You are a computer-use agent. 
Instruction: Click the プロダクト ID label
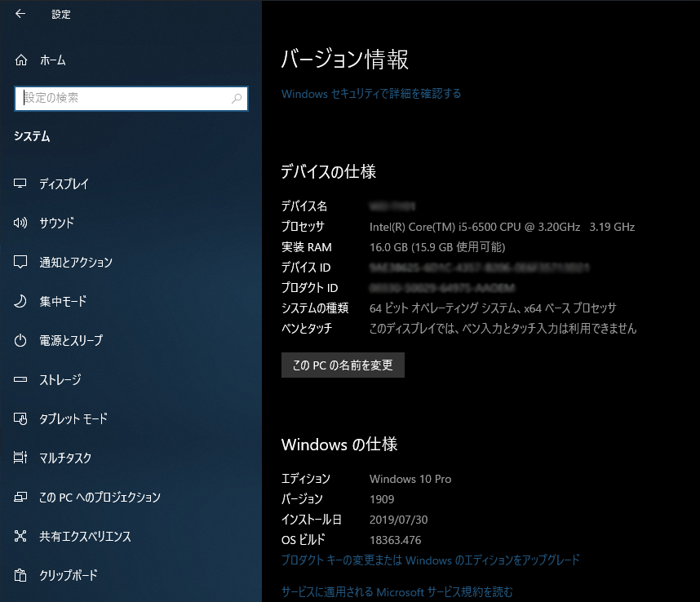click(309, 288)
